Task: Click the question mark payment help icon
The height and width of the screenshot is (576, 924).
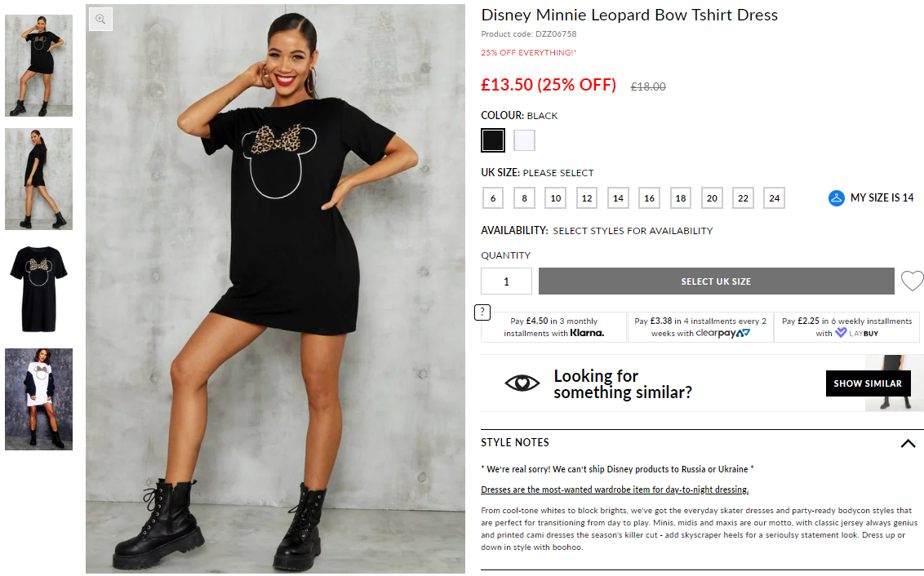Action: point(482,312)
